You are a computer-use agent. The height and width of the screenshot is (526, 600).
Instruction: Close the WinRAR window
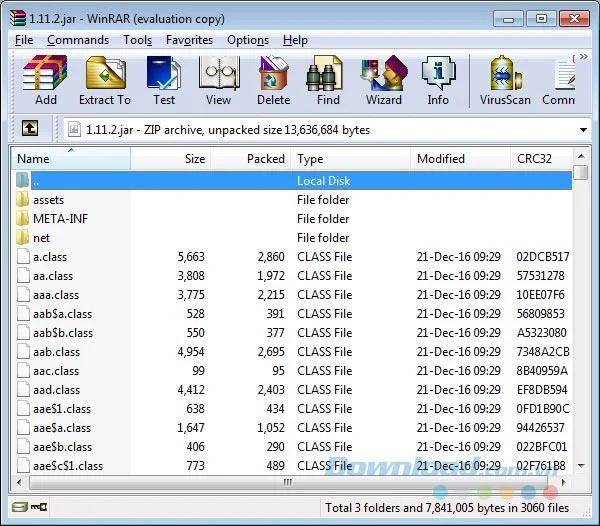[x=574, y=18]
